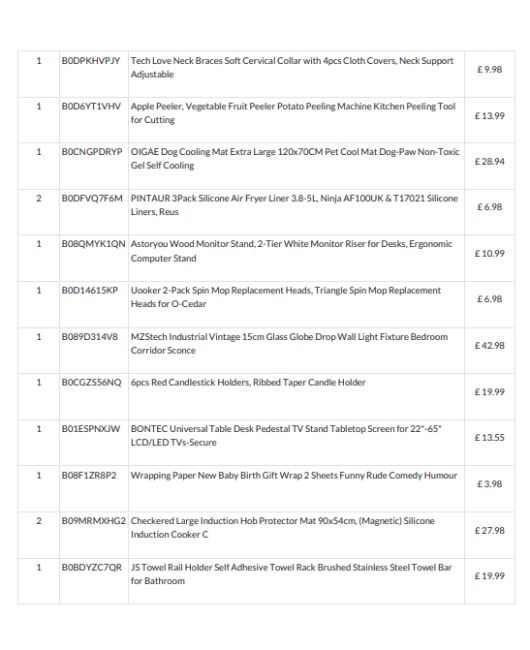
Task: Click the ASIN B0D6YT1VHV
Action: [91, 107]
